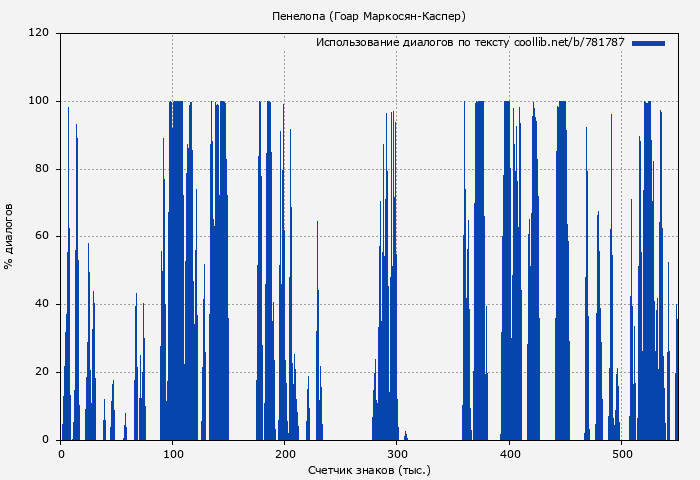Click the 0 tick label on x-axis

click(61, 453)
